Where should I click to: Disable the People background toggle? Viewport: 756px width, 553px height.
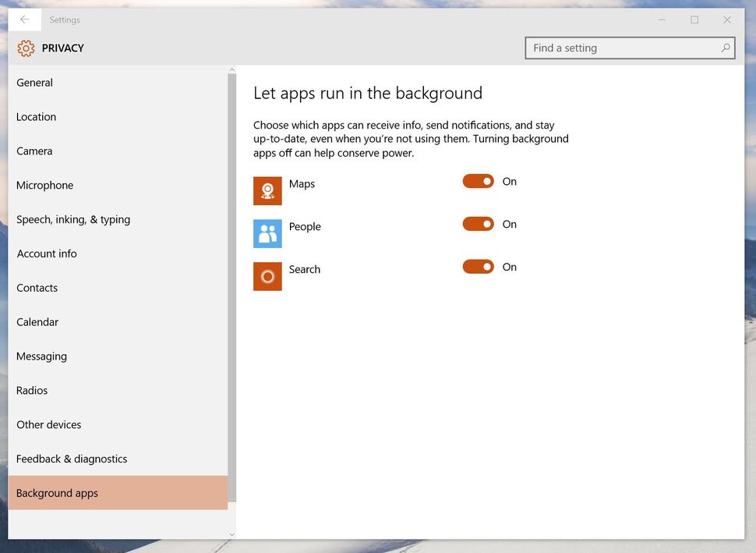(478, 223)
